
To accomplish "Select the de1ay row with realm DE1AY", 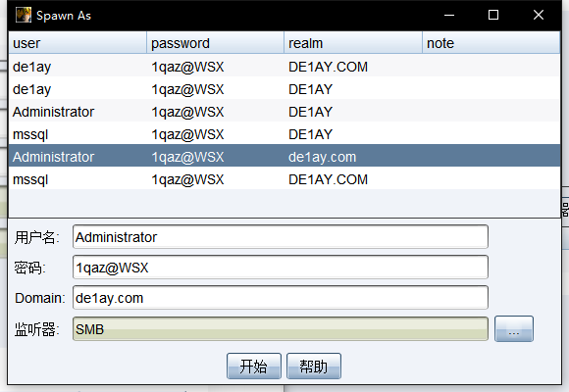I will click(x=284, y=89).
